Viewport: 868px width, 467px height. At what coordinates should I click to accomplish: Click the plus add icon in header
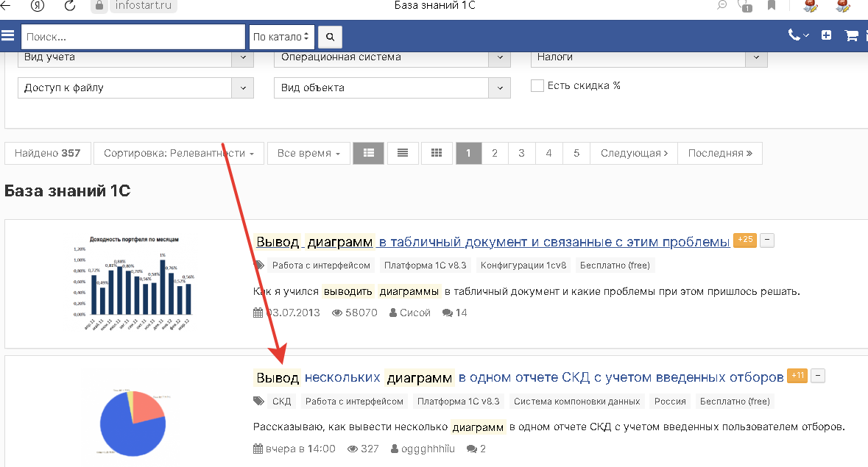827,35
